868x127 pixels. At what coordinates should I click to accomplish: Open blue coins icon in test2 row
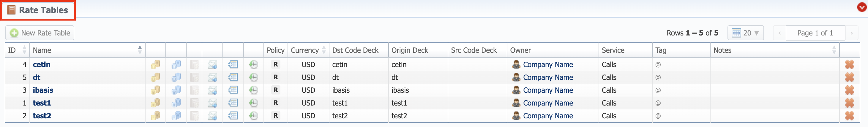(x=176, y=115)
